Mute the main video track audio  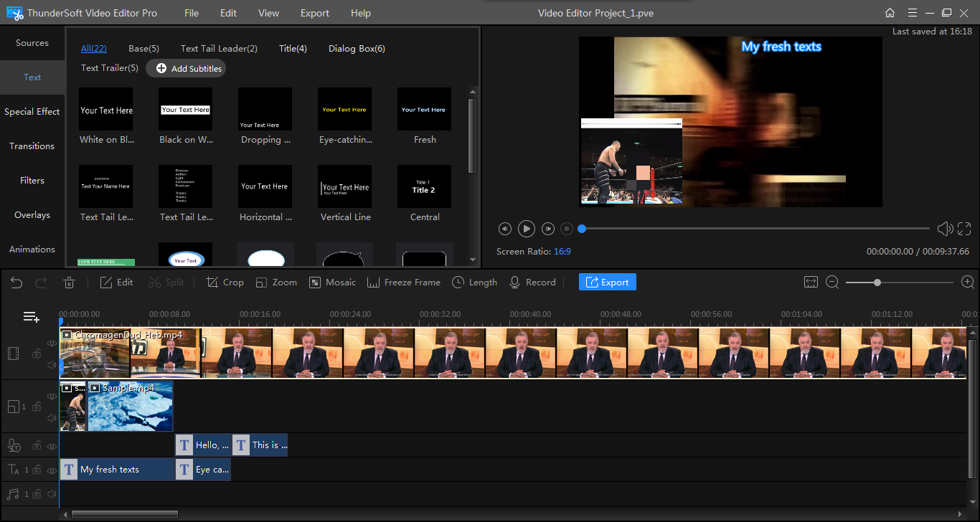pyautogui.click(x=52, y=365)
